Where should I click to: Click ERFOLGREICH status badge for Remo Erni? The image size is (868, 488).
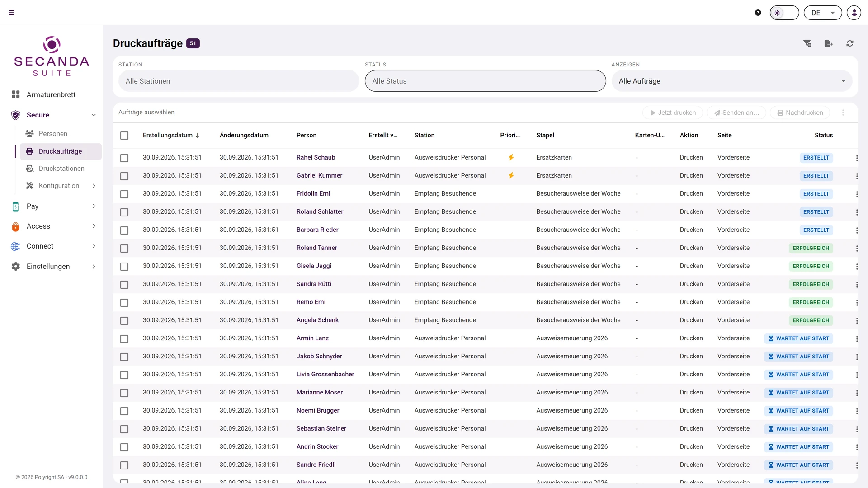point(811,302)
